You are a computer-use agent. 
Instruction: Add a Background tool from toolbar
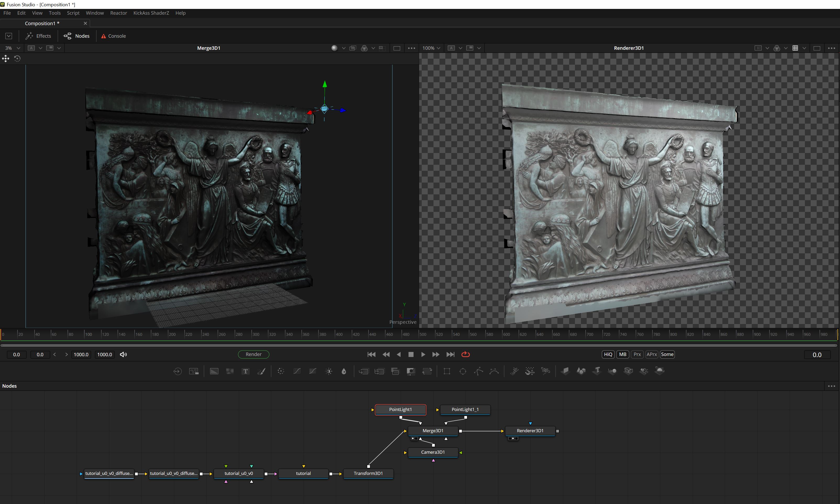click(x=214, y=371)
